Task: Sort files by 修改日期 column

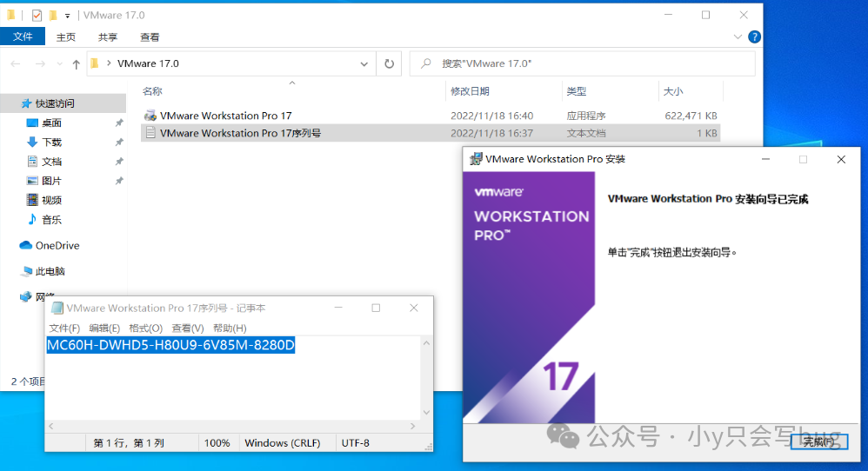Action: (x=470, y=91)
